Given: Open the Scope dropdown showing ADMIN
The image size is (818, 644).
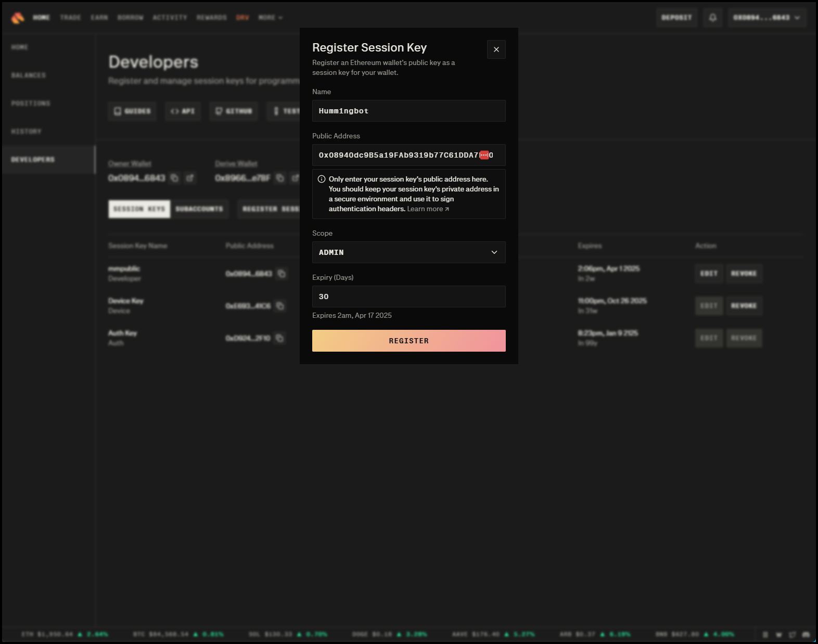Looking at the screenshot, I should [x=408, y=252].
